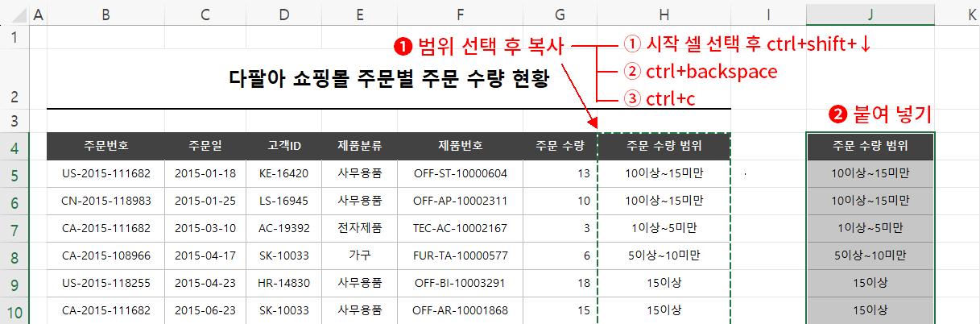Click 주문 수량 범위 header in column H
Screen dimensions: 980x324
click(664, 147)
